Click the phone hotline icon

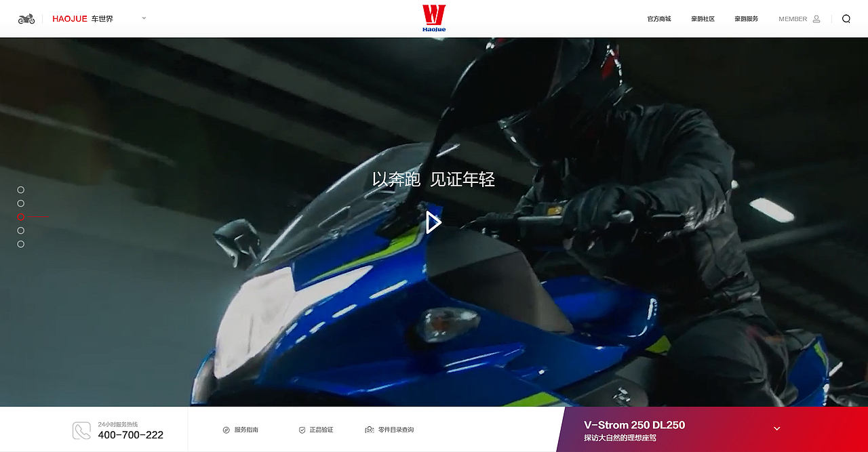pos(81,430)
